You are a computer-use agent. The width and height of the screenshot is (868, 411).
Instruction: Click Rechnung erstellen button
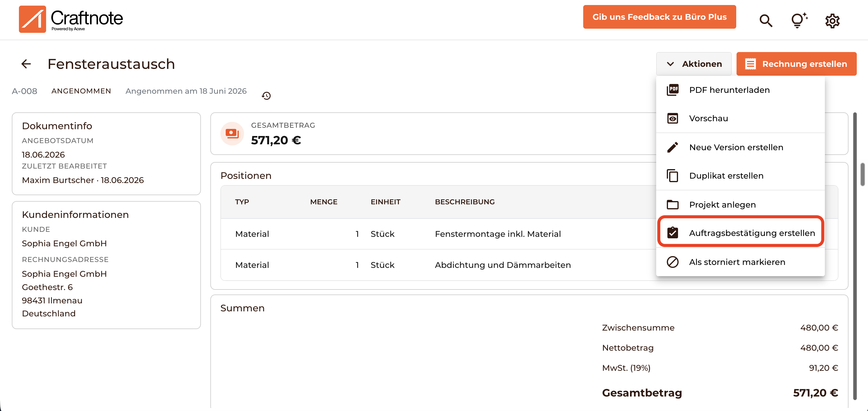click(796, 64)
